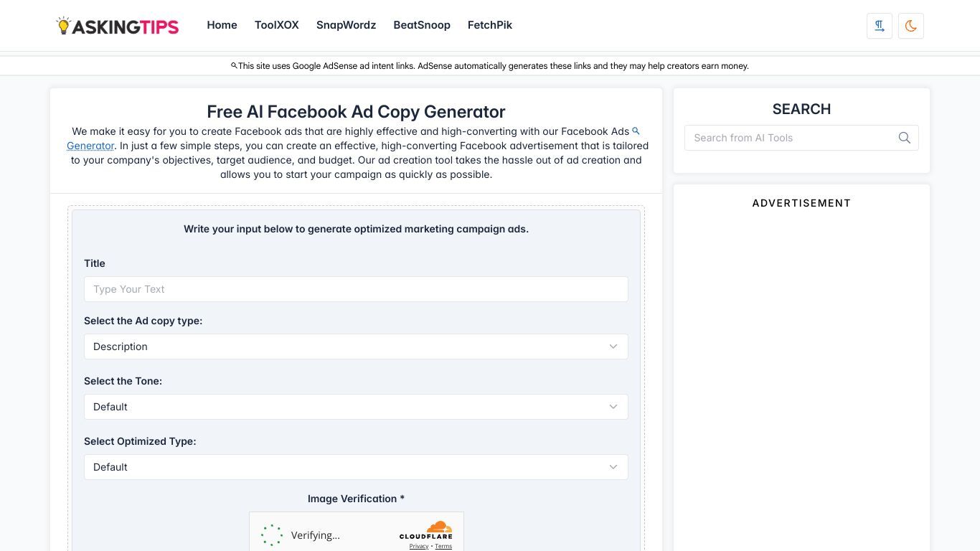This screenshot has height=551, width=980.
Task: Click the AdSense notice text bar
Action: (x=490, y=66)
